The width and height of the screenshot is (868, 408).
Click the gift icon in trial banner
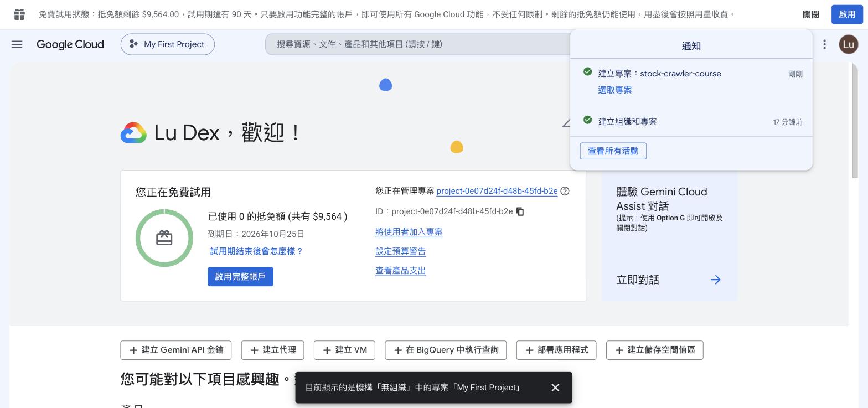click(19, 14)
